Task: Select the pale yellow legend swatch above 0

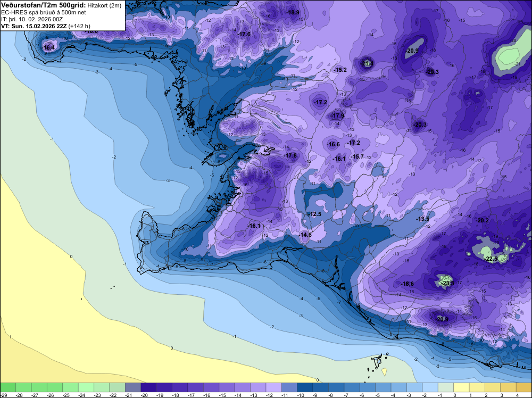Action: coord(461,387)
